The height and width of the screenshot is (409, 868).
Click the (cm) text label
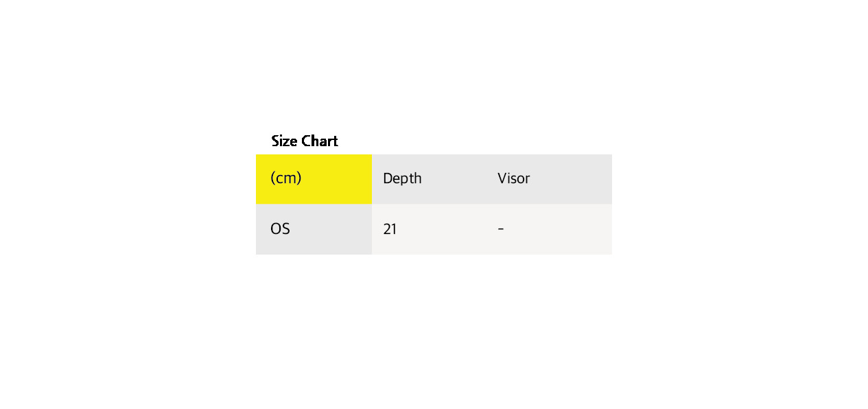[x=286, y=178]
